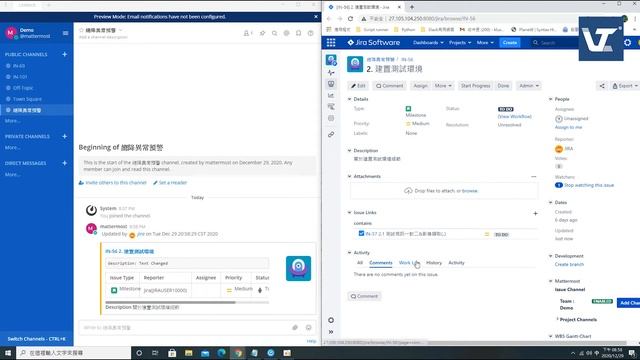Viewport: 640px width, 360px height.
Task: Click the Jira Software logo
Action: point(373,42)
